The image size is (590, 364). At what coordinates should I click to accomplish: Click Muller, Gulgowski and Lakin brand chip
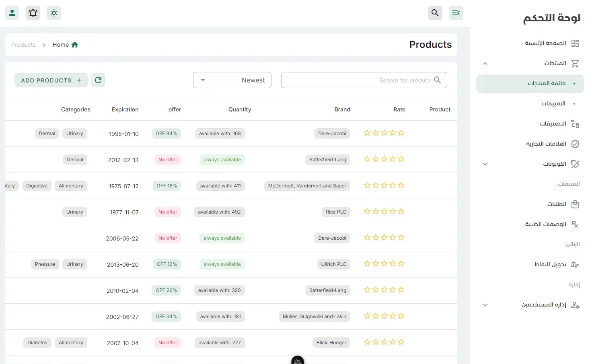click(x=315, y=317)
